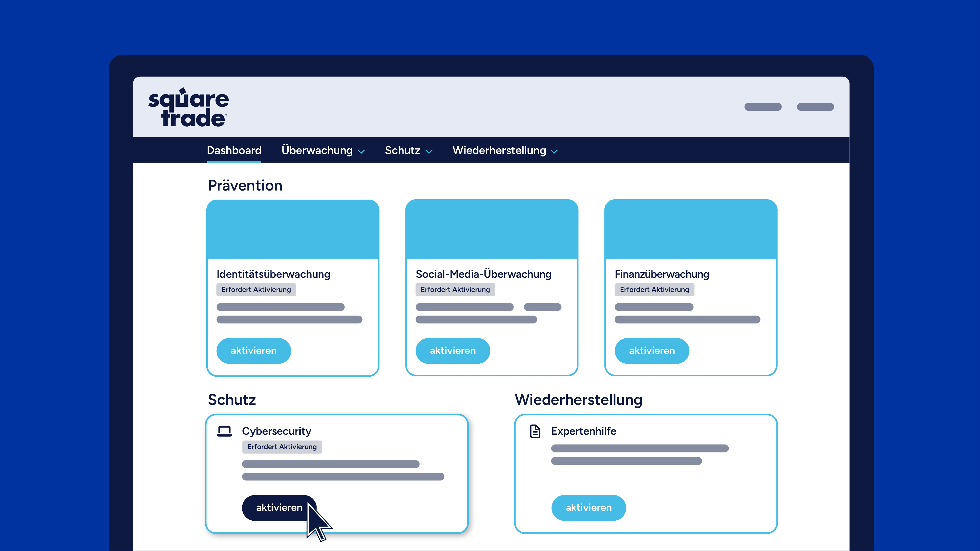Click the Social-Media-Überwachung card blue image area
Image resolution: width=980 pixels, height=551 pixels.
click(491, 229)
